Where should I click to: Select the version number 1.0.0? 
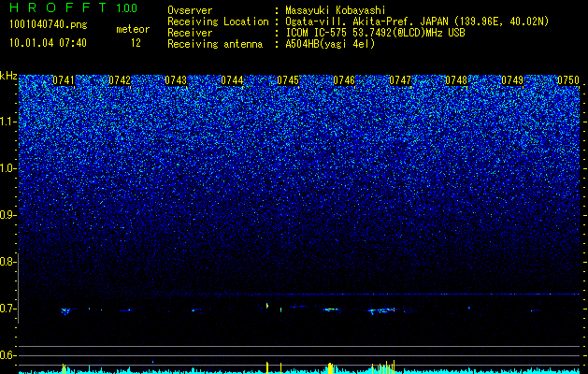coord(127,7)
